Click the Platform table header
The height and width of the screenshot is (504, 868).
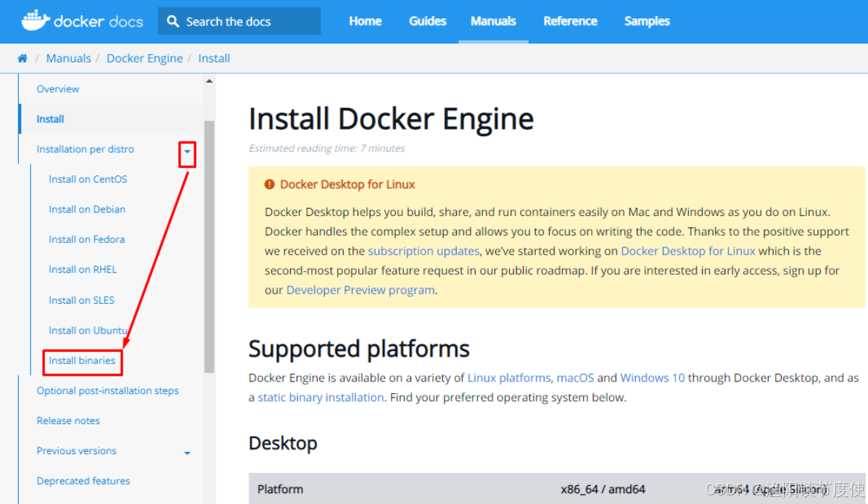click(x=280, y=489)
